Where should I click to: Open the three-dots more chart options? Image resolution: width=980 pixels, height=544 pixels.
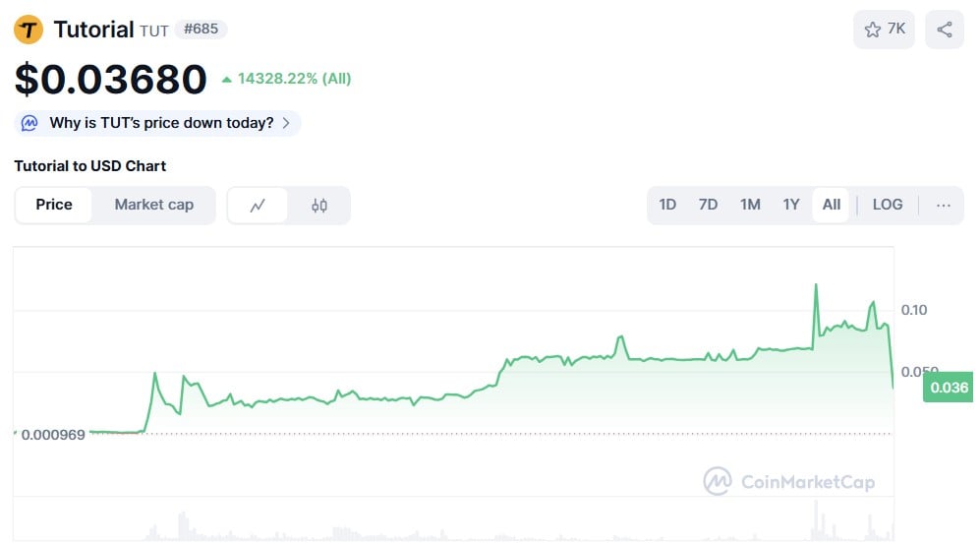(944, 205)
